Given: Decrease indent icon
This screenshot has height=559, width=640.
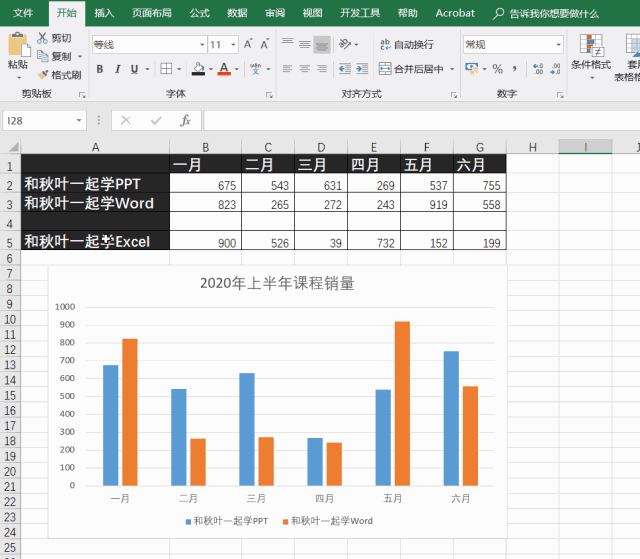Looking at the screenshot, I should [x=345, y=69].
